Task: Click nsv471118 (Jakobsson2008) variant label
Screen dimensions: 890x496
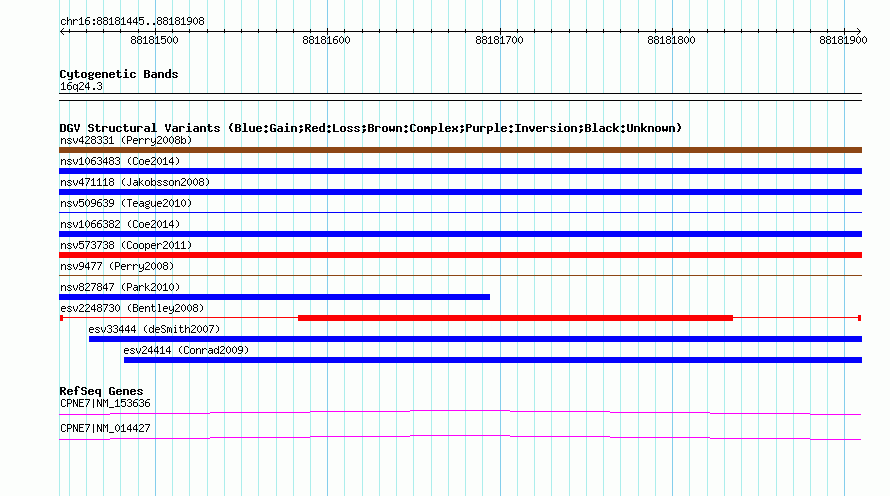Action: pos(135,182)
